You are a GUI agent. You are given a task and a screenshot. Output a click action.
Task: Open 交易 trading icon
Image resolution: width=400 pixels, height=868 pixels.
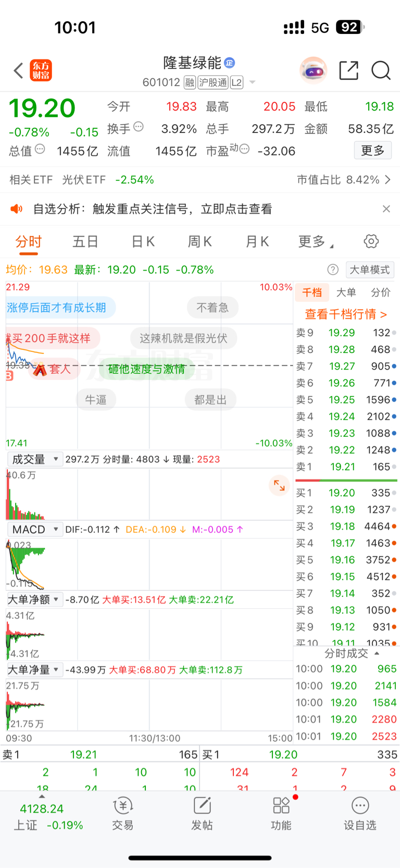click(123, 814)
